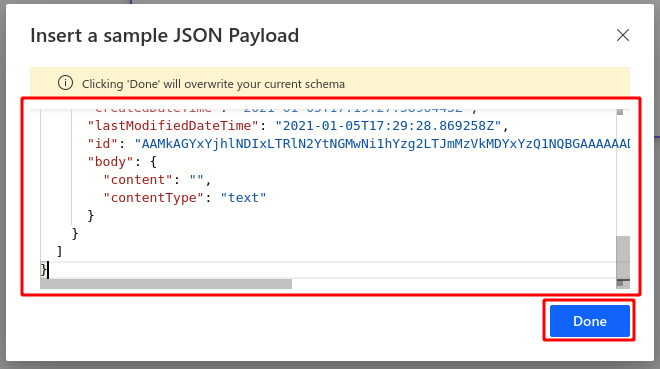Click Done to apply the JSON payload

pos(590,321)
